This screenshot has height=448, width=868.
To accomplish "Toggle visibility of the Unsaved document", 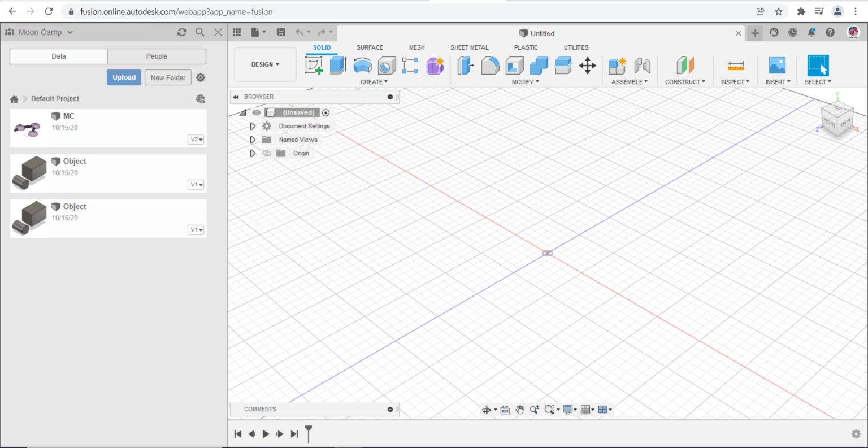I will pos(257,112).
